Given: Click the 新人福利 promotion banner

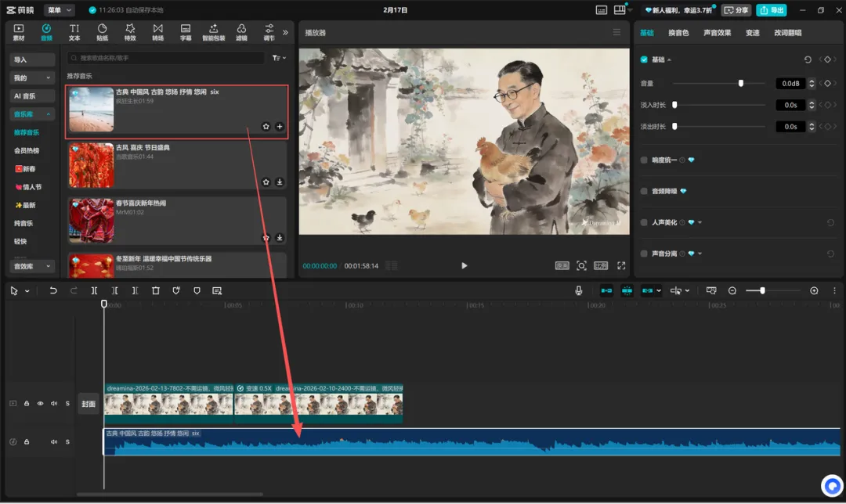Looking at the screenshot, I should pyautogui.click(x=678, y=10).
